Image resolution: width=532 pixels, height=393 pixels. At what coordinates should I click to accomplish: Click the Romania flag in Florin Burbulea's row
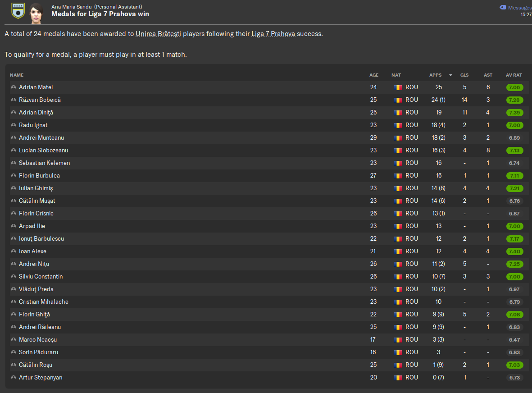398,176
